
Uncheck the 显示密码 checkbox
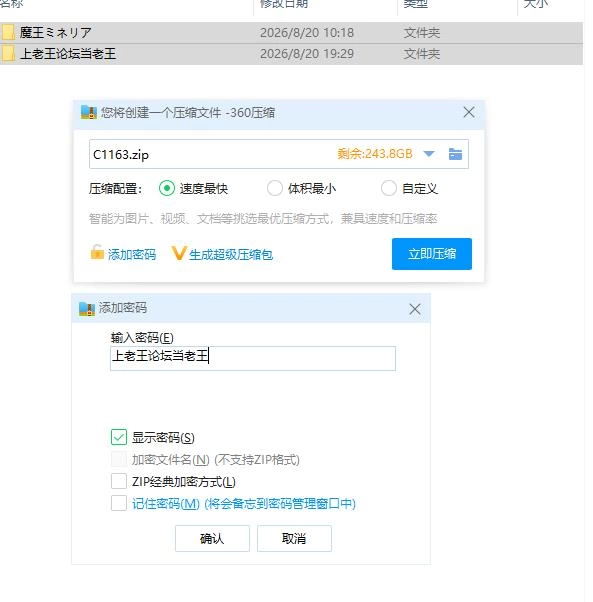(x=119, y=437)
